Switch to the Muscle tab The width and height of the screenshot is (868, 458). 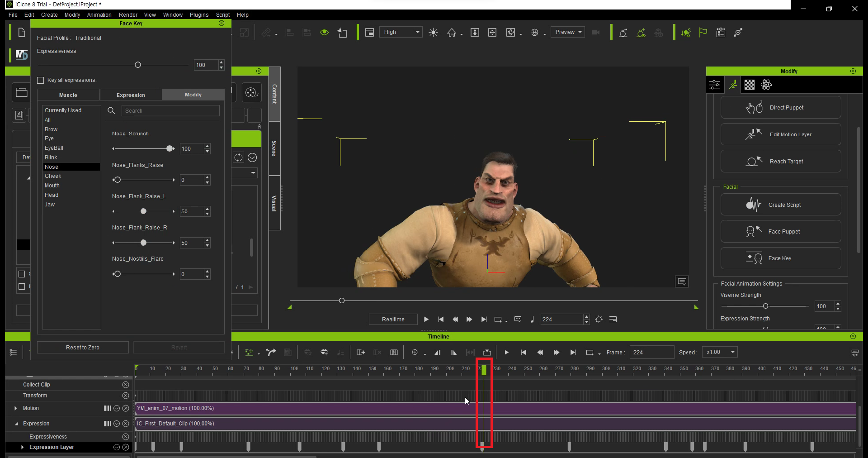(68, 95)
